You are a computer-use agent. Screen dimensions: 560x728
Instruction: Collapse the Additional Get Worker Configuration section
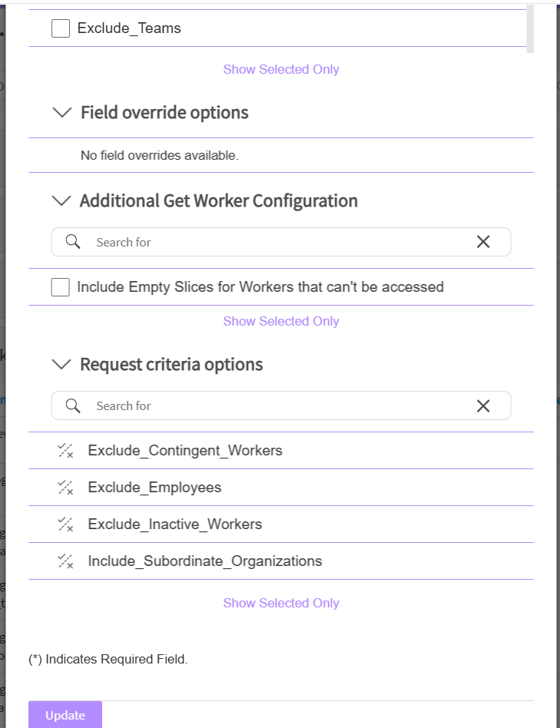coord(61,201)
